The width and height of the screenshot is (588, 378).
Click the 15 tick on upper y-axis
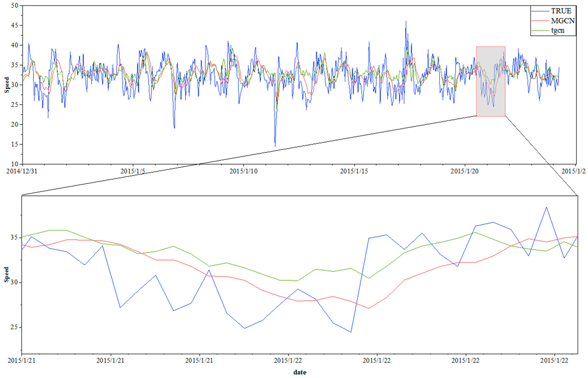pos(15,144)
